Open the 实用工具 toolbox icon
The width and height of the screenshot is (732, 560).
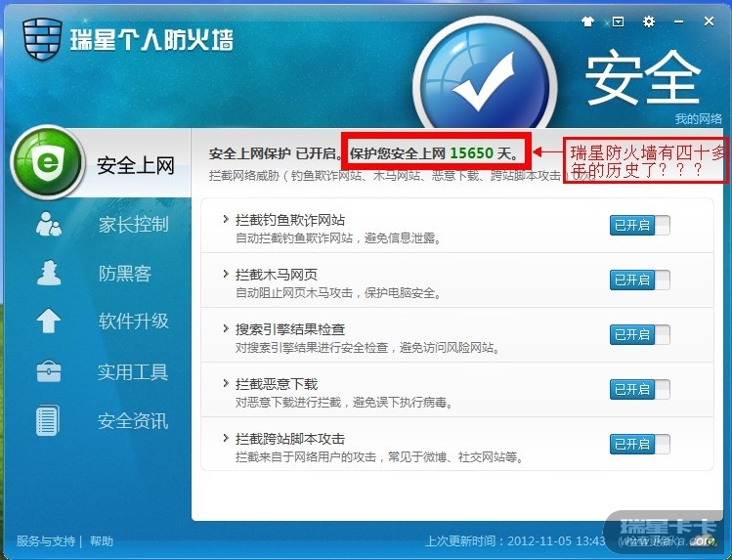click(x=49, y=371)
